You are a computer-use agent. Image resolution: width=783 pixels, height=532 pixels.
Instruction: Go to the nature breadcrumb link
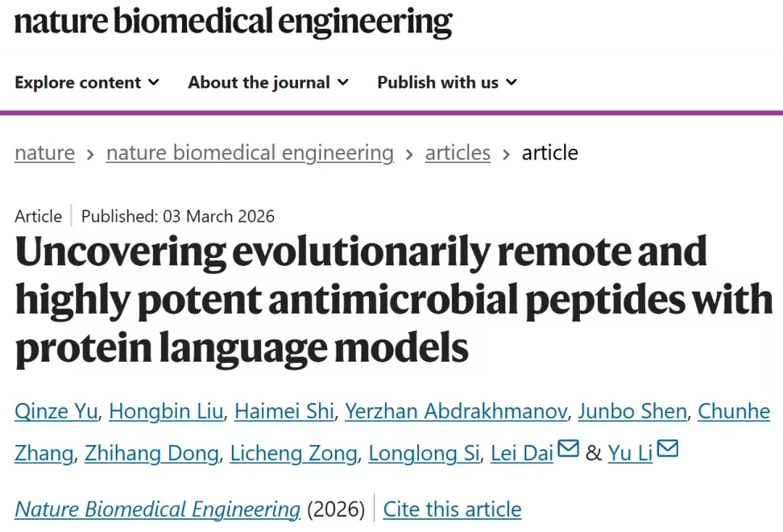coord(45,153)
